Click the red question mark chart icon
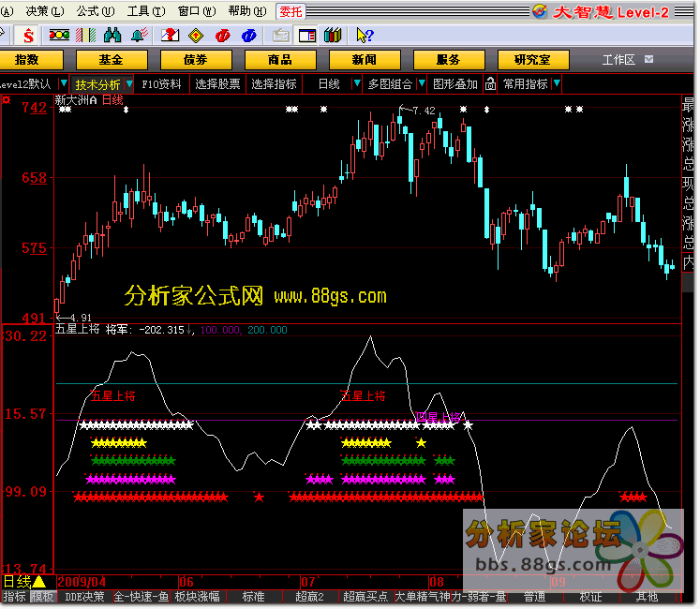Image resolution: width=700 pixels, height=609 pixels. pos(170,35)
